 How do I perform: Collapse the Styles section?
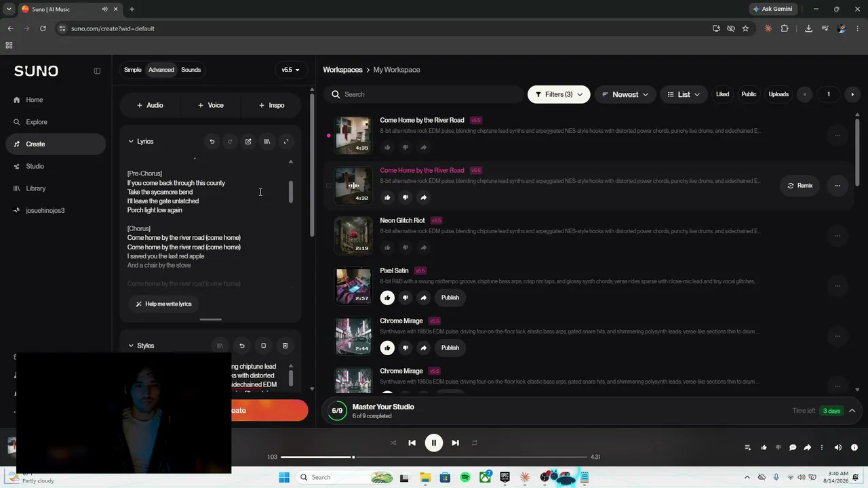tap(131, 346)
